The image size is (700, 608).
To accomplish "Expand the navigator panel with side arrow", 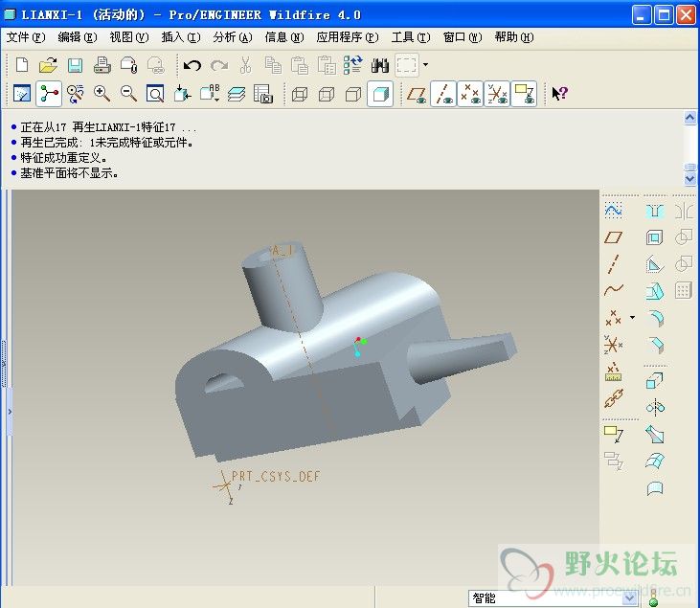I will (10, 412).
